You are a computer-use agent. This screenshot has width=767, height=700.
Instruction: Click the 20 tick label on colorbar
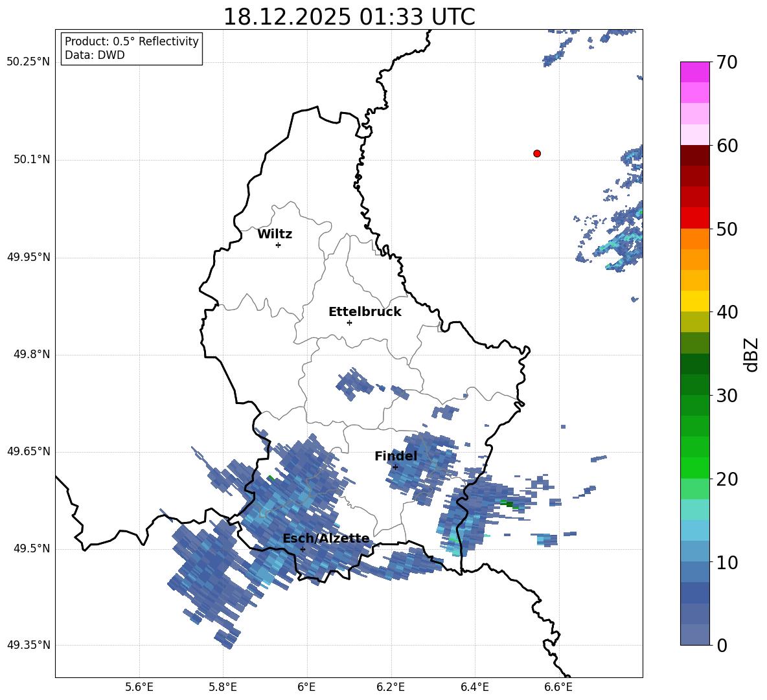point(727,479)
